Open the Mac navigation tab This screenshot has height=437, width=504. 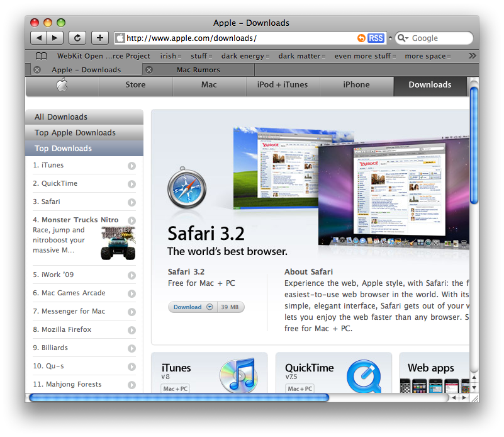tap(209, 85)
